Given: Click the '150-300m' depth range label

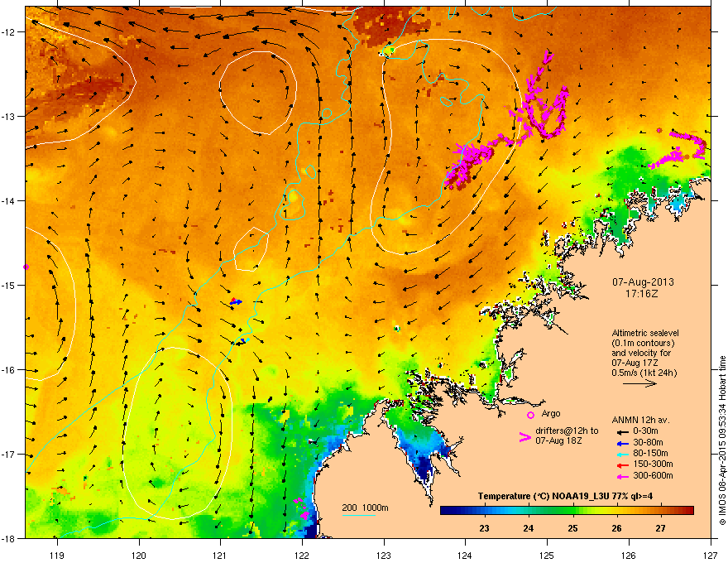Looking at the screenshot, I should (x=653, y=464).
